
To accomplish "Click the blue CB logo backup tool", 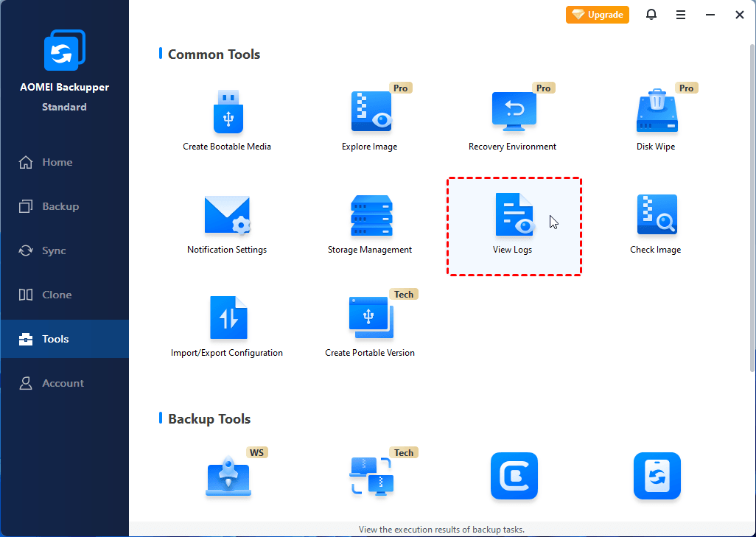I will [x=514, y=476].
